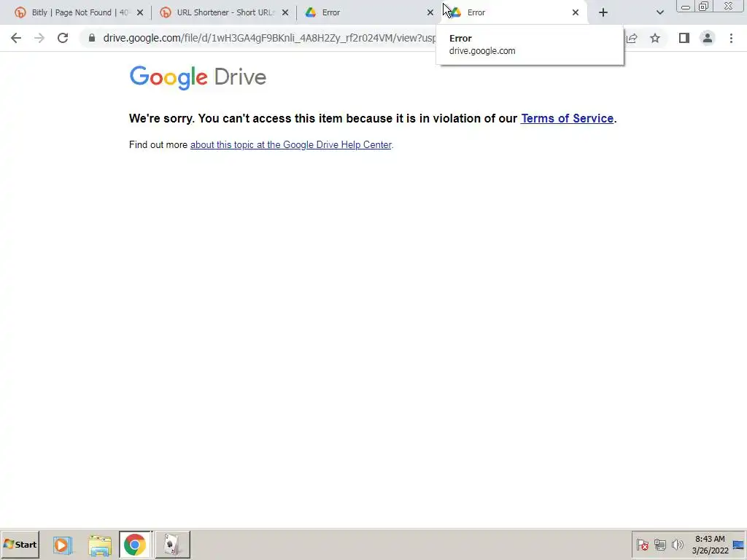The image size is (747, 560).
Task: Open the browser side panel
Action: [684, 38]
